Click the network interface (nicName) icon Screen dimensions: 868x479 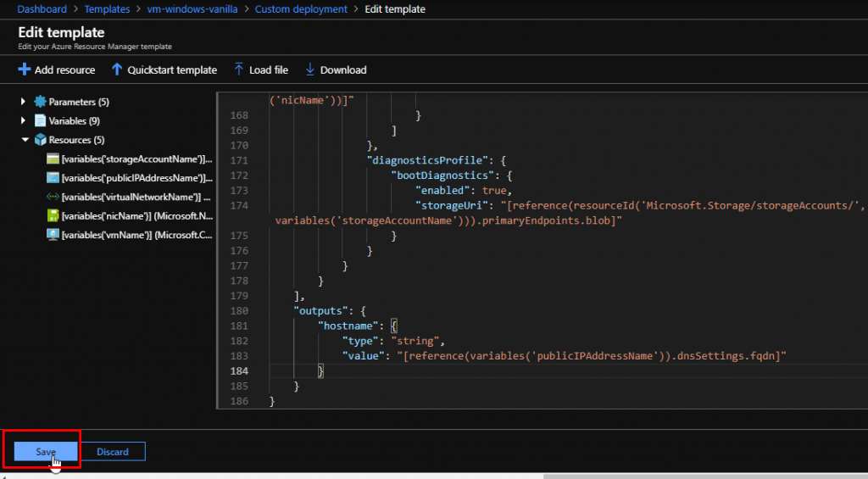[x=53, y=215]
